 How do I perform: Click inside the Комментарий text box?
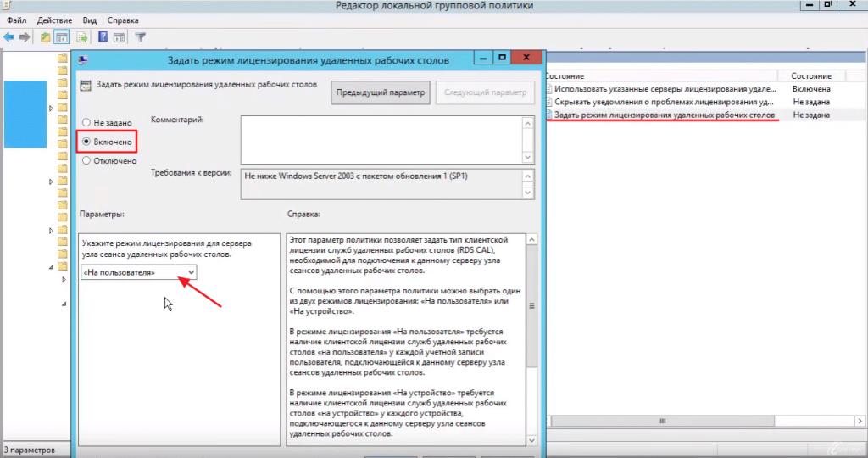tap(381, 140)
